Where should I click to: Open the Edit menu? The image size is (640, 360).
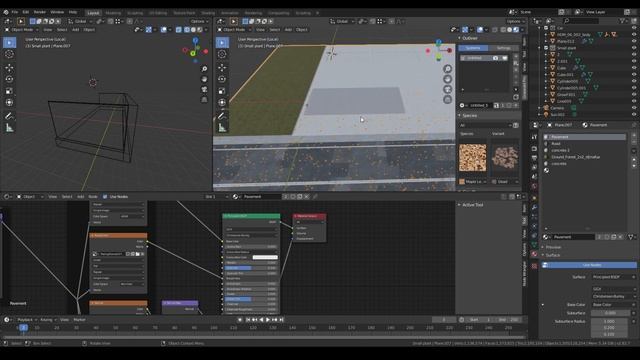tap(26, 12)
